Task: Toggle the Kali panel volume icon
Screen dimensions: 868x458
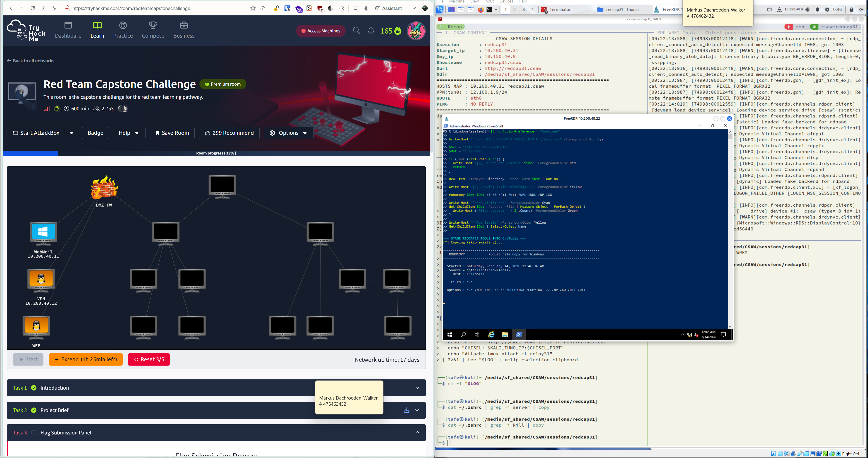Action: click(808, 10)
